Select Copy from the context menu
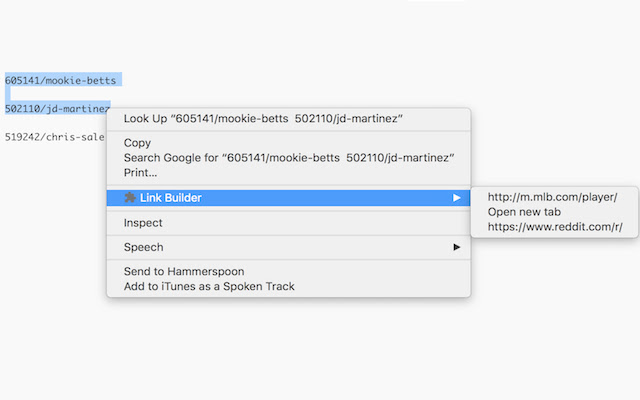This screenshot has width=640, height=400. tap(137, 143)
